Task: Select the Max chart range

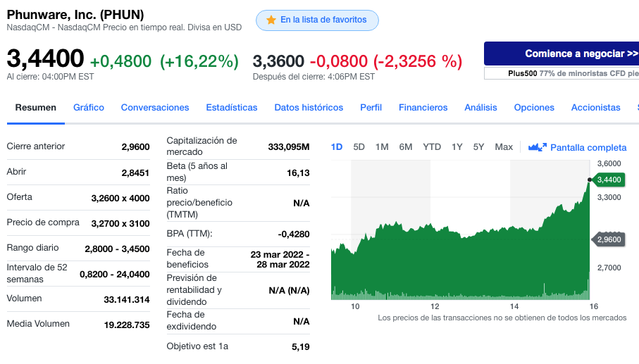Action: pos(504,147)
